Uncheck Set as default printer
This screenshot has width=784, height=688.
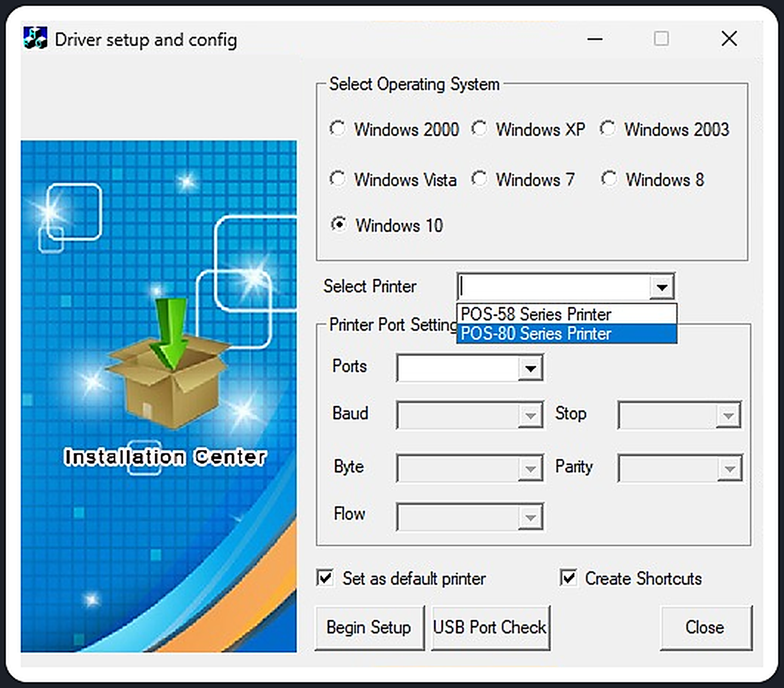(x=325, y=578)
